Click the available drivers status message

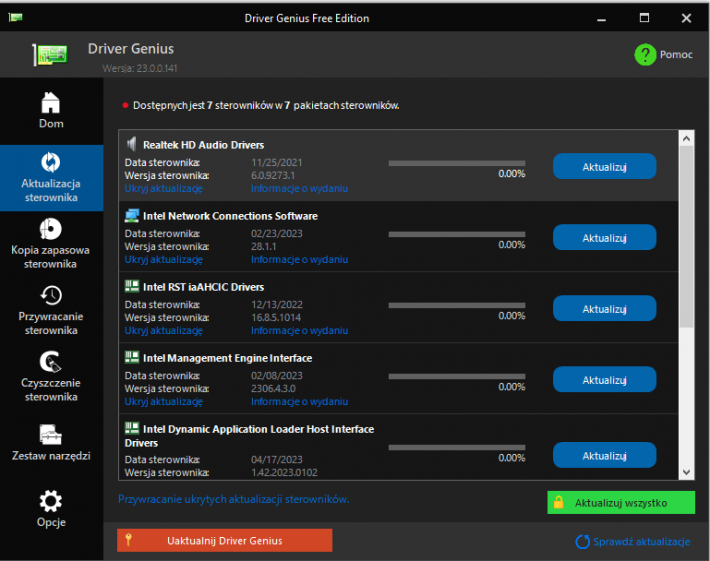tap(266, 105)
